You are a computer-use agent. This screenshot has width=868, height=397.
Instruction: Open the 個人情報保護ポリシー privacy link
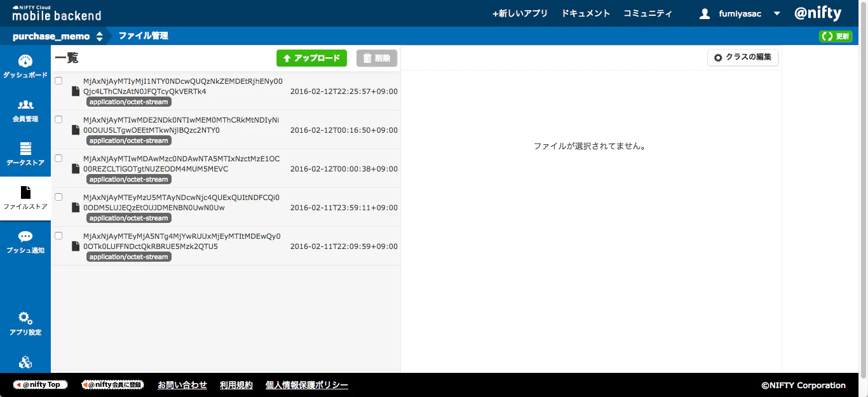[x=307, y=385]
